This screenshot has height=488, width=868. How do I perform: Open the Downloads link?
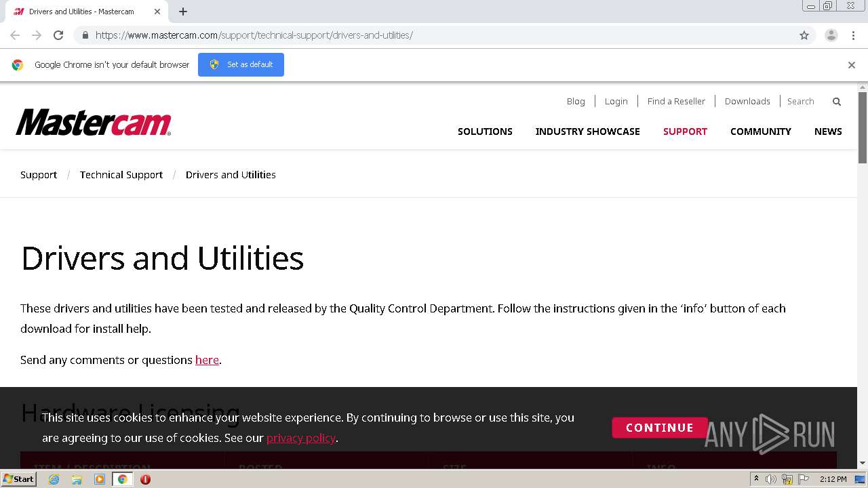point(747,101)
